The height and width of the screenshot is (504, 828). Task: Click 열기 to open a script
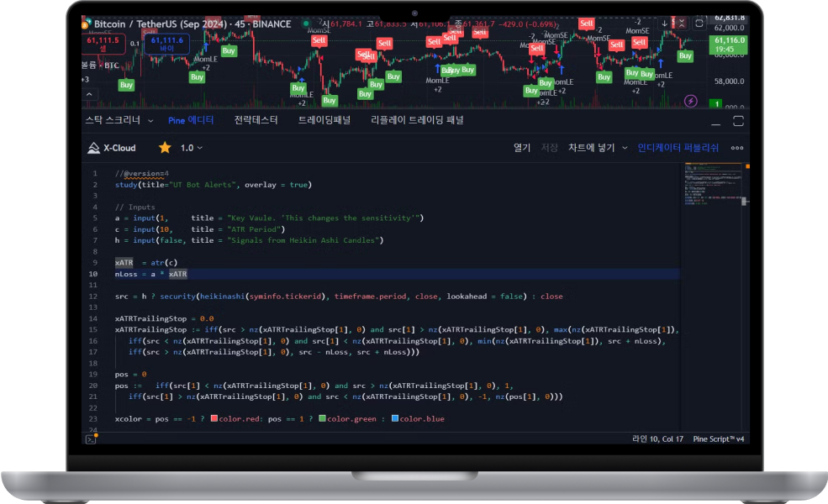pos(522,148)
